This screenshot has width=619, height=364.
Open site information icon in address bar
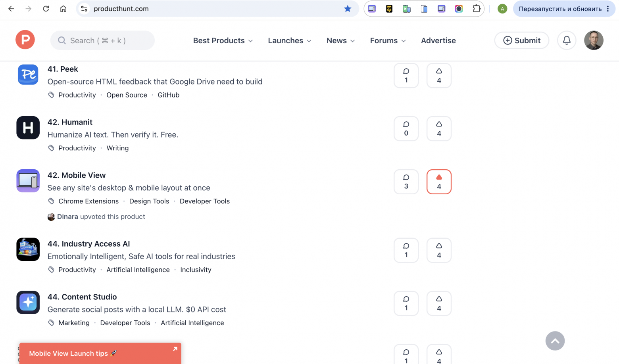click(x=84, y=9)
